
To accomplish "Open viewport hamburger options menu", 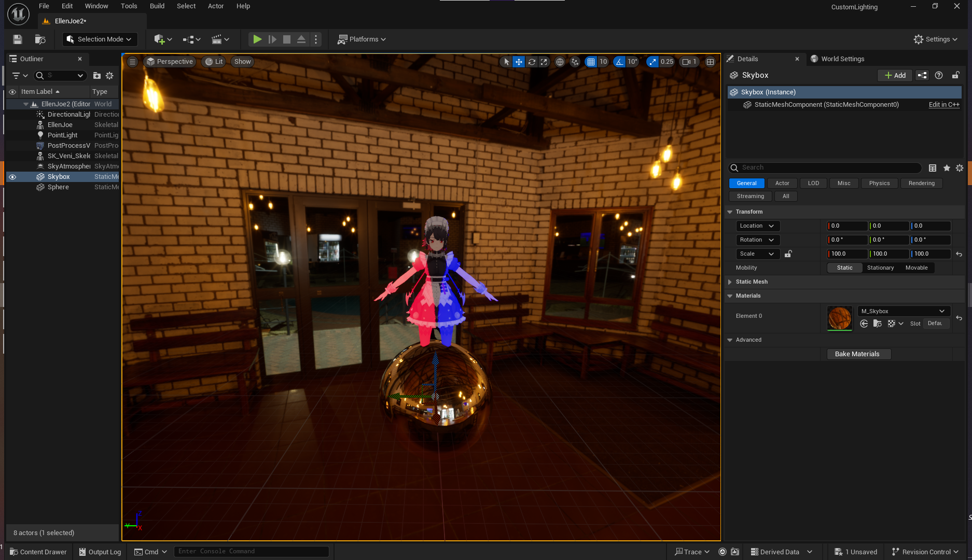I will pyautogui.click(x=133, y=62).
